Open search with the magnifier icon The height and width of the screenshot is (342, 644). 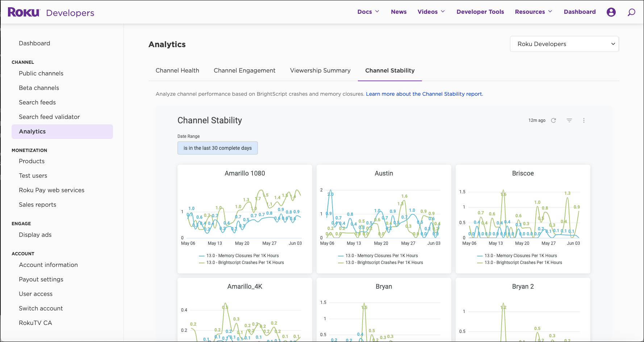[631, 12]
